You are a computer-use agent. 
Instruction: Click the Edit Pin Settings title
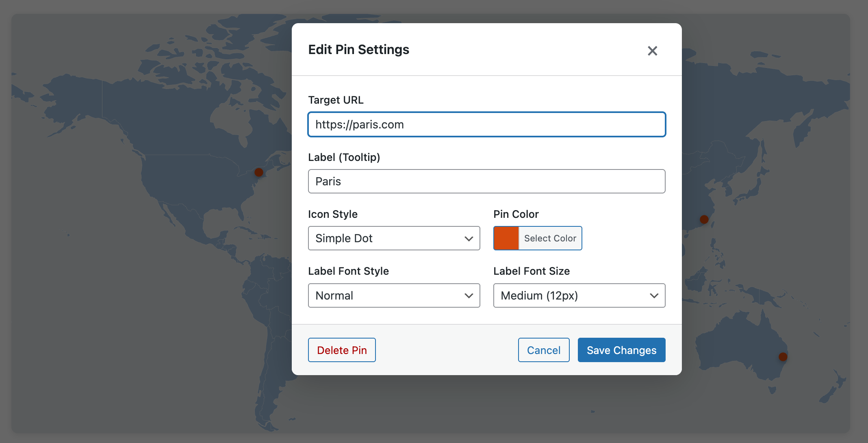pyautogui.click(x=358, y=50)
